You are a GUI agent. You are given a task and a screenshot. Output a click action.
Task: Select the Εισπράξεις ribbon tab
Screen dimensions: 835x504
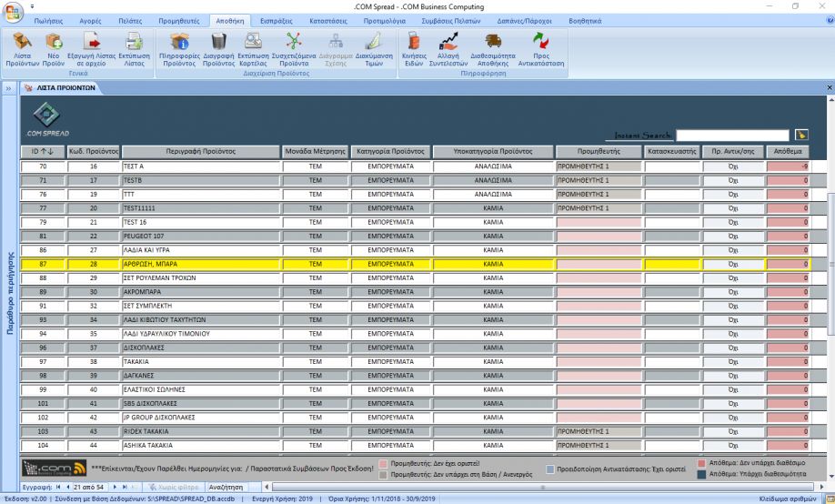(277, 21)
